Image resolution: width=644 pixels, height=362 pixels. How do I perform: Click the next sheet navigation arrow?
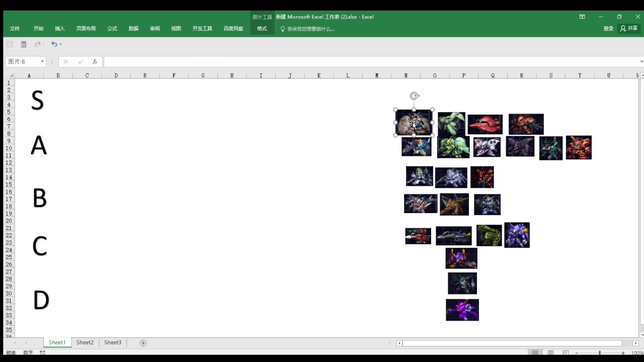click(x=26, y=343)
